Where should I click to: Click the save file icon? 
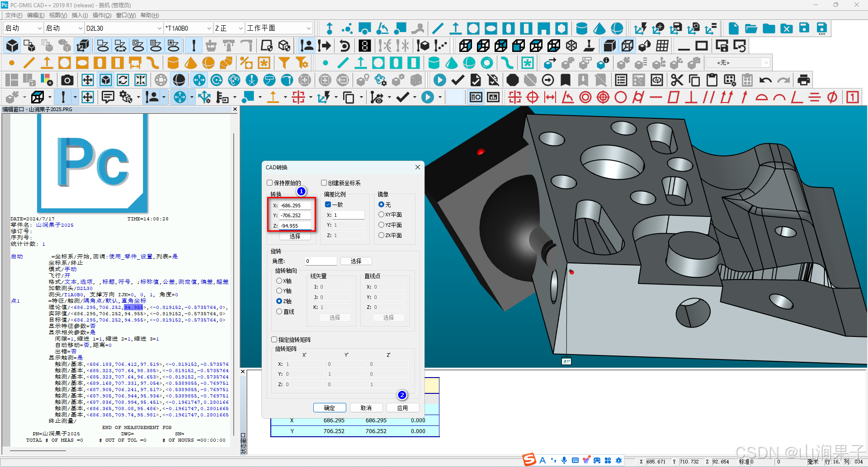[x=804, y=28]
